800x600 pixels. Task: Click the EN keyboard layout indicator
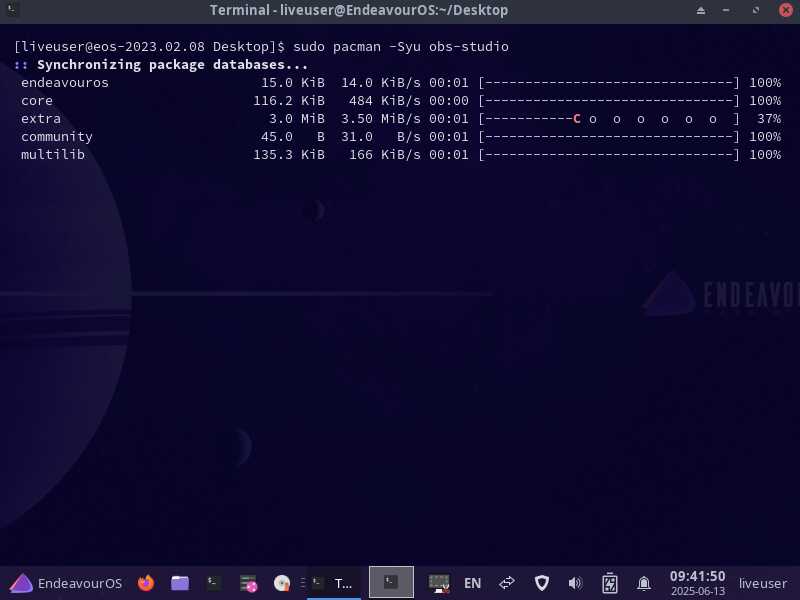[x=472, y=583]
